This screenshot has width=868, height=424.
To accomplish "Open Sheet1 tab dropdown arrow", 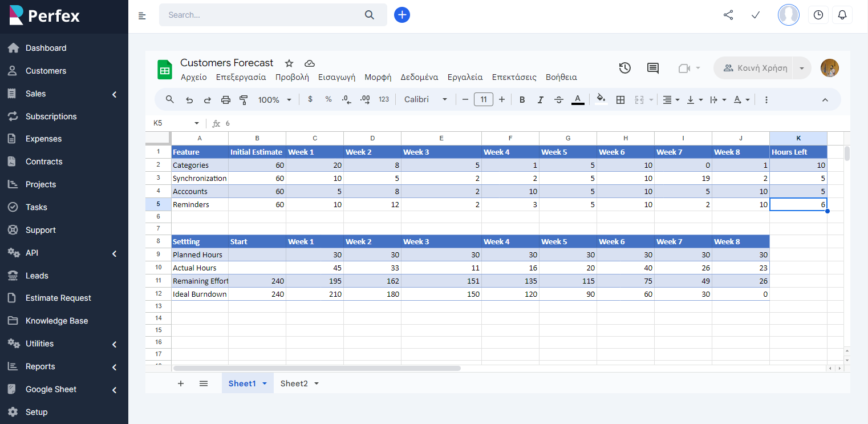I will 265,383.
